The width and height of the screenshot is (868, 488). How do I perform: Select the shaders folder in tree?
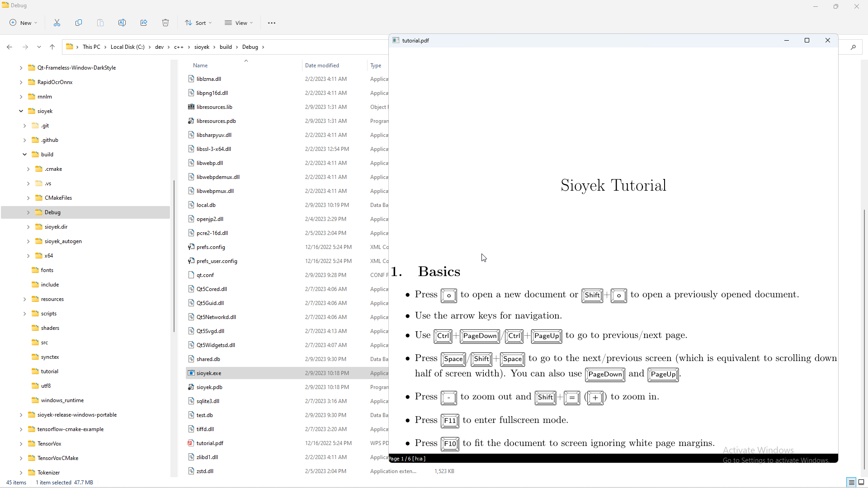click(50, 328)
